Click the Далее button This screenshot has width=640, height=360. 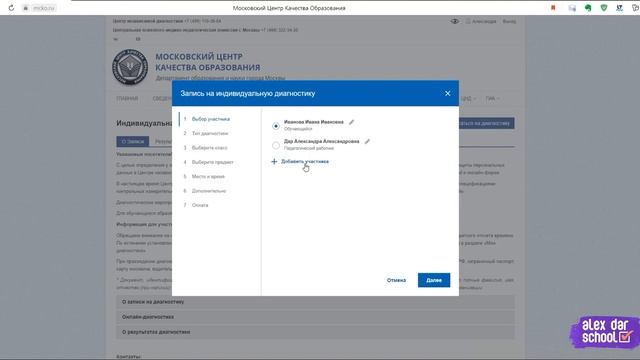[x=434, y=280]
